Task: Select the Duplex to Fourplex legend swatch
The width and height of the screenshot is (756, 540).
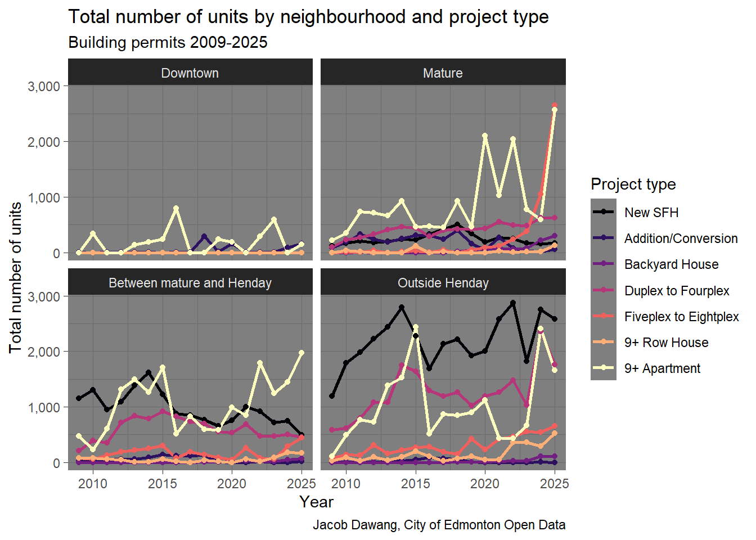Action: click(x=604, y=290)
